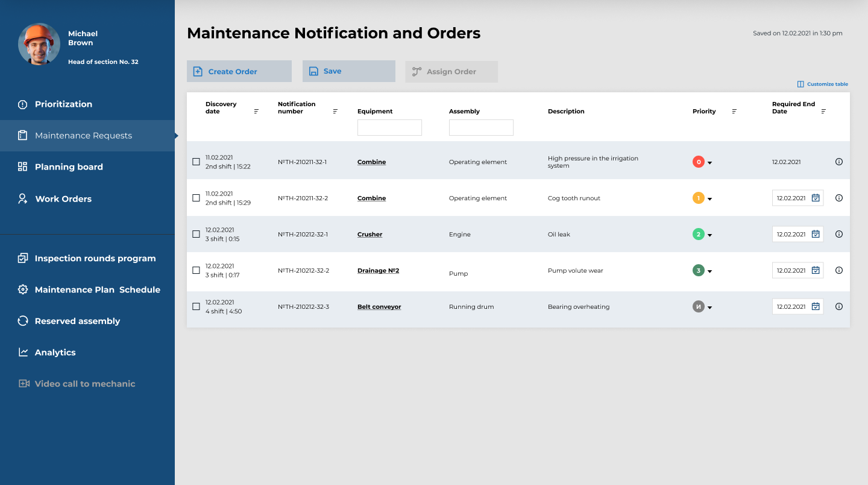
Task: Click sort icon beside Required End Date
Action: (823, 112)
